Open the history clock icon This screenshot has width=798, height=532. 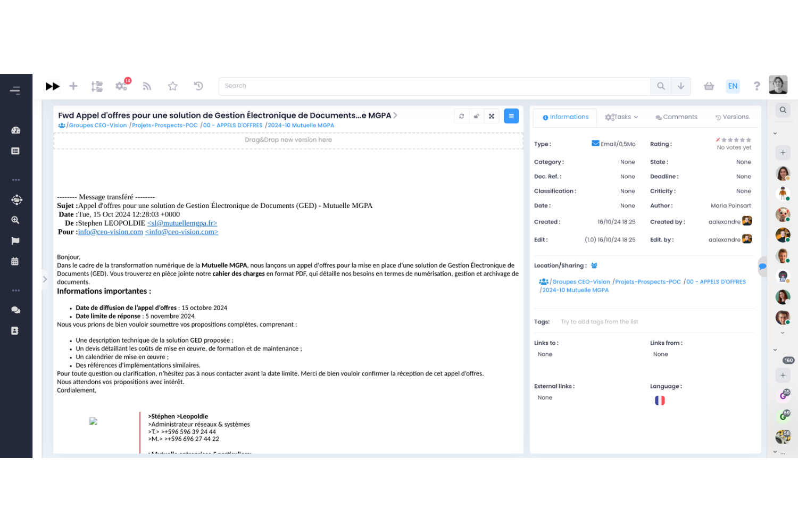(198, 86)
